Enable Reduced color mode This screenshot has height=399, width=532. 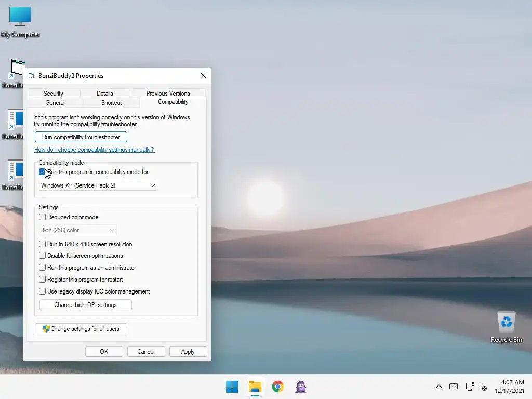pos(43,217)
